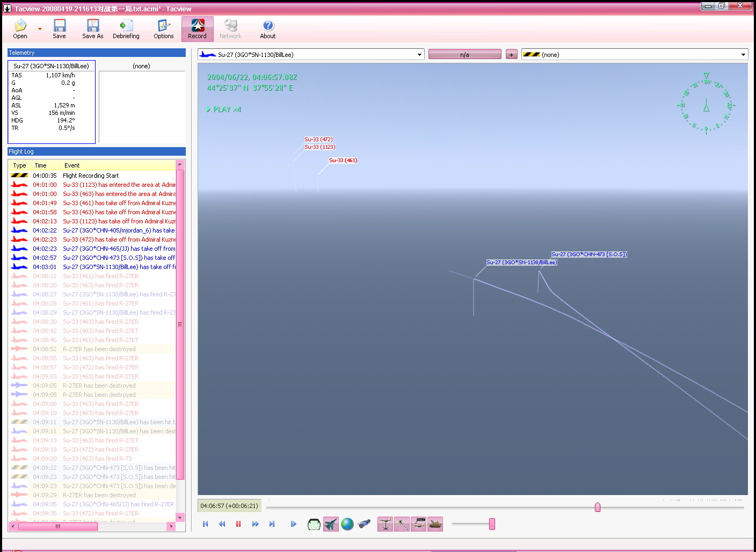Image resolution: width=756 pixels, height=552 pixels.
Task: Open the Options dialog
Action: point(163,29)
